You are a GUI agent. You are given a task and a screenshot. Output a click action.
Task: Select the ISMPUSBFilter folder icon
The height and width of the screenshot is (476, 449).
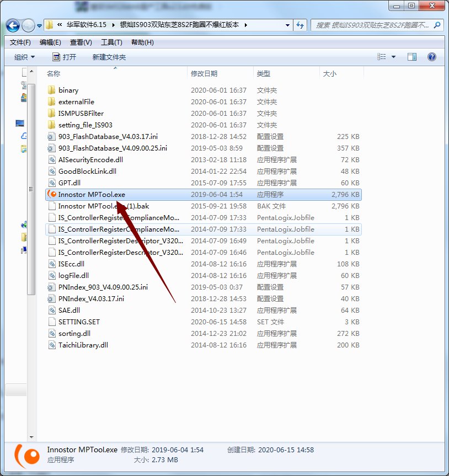tap(52, 113)
